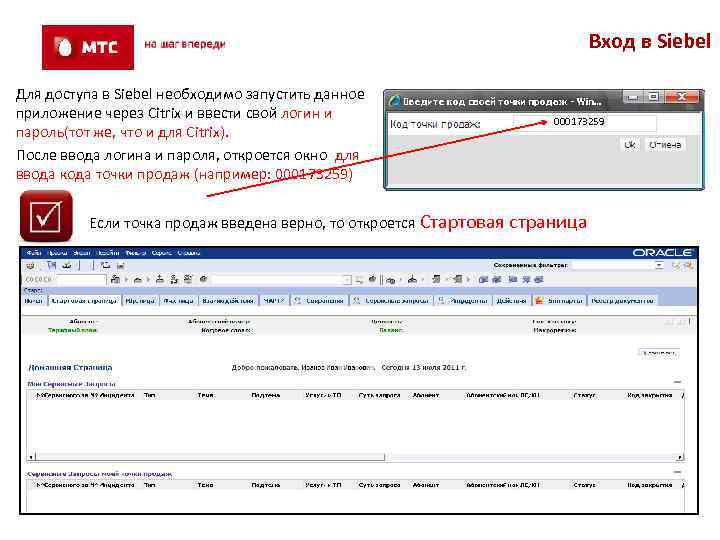This screenshot has width=720, height=540.
Task: Click the toolbar search field next to its label
Action: 80,279
